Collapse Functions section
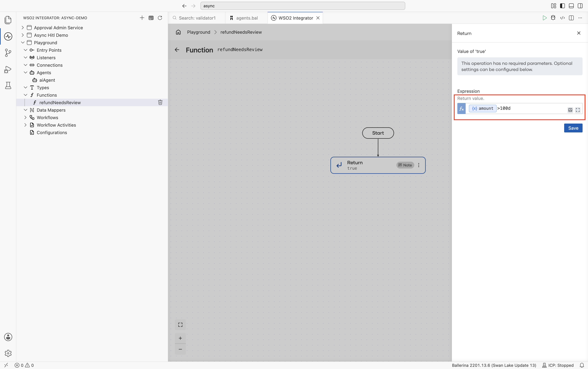The width and height of the screenshot is (588, 369). pyautogui.click(x=25, y=95)
